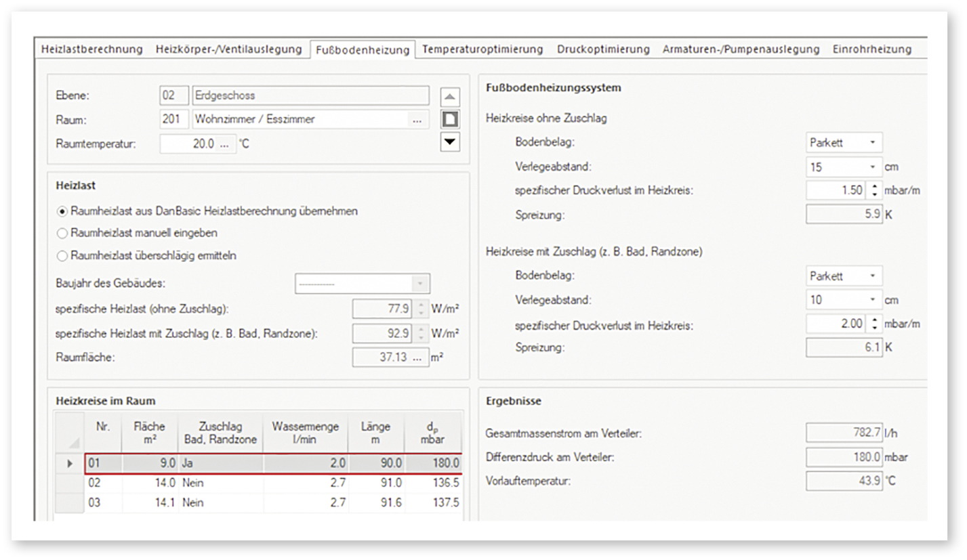Screen dimensions: 967x560
Task: Select Raumheizlast manuell eingeben option
Action: [63, 234]
